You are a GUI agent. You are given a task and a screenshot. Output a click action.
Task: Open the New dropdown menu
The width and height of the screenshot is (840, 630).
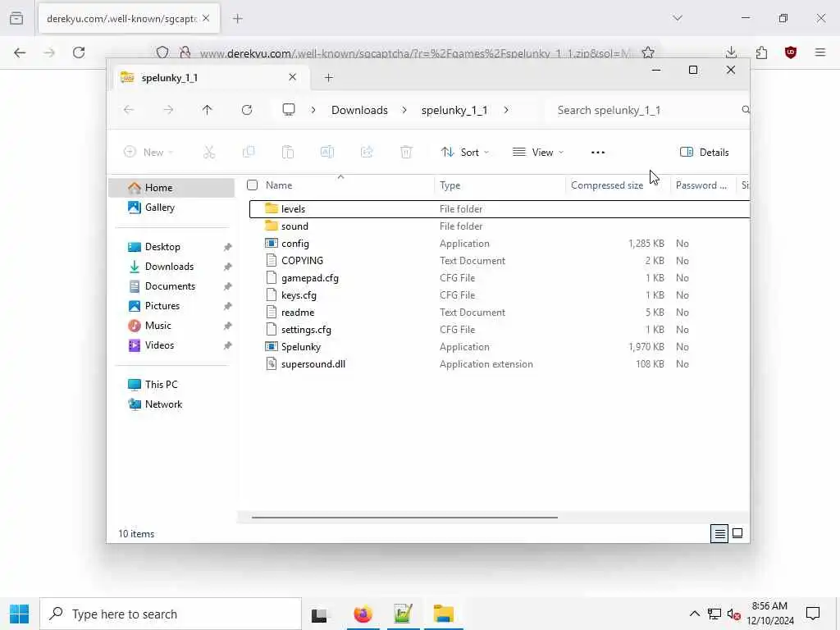pos(148,152)
